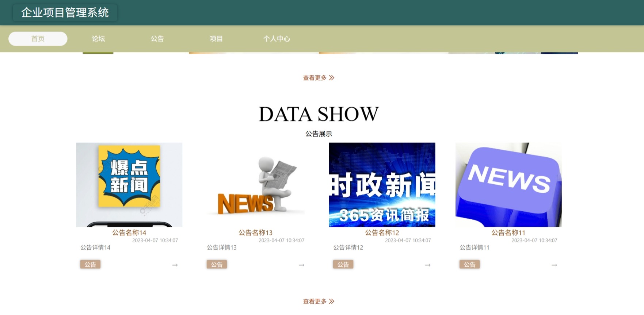Screen dimensions: 644x315
Task: Click the date under 公告名称11
Action: click(x=534, y=241)
